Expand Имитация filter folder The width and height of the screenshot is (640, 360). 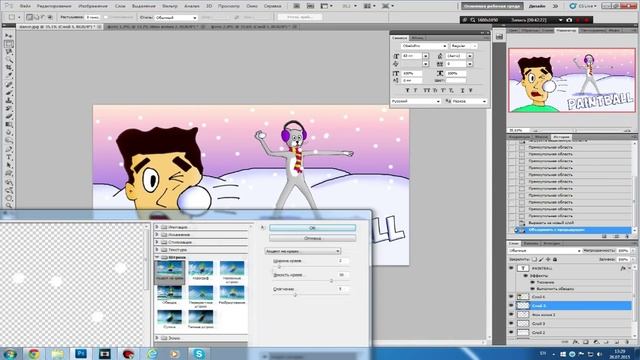(157, 227)
